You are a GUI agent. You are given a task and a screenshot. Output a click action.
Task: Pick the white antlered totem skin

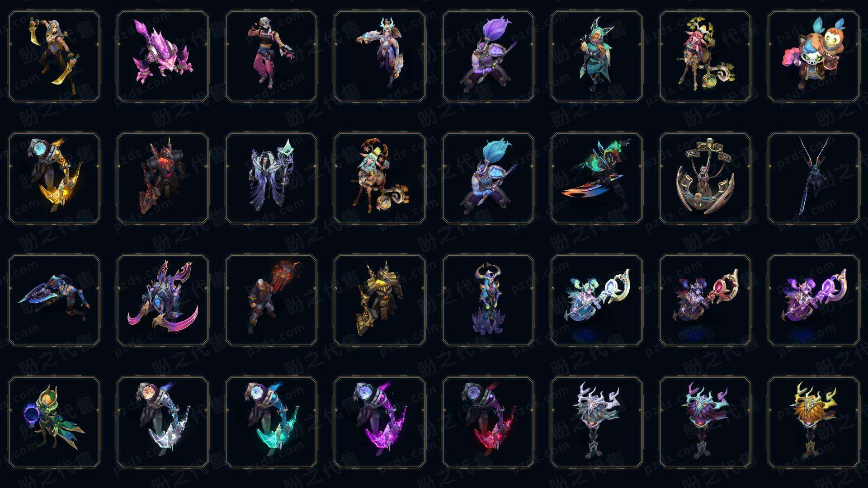597,422
